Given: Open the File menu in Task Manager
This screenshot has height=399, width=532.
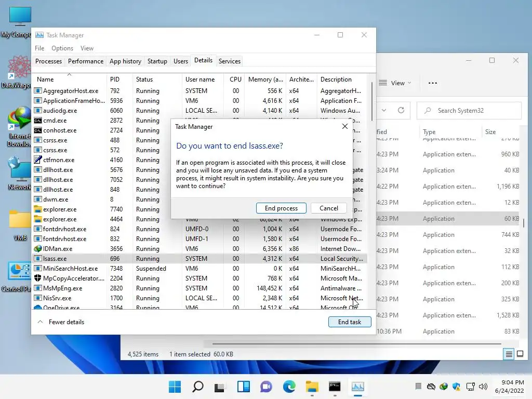Looking at the screenshot, I should pyautogui.click(x=39, y=48).
